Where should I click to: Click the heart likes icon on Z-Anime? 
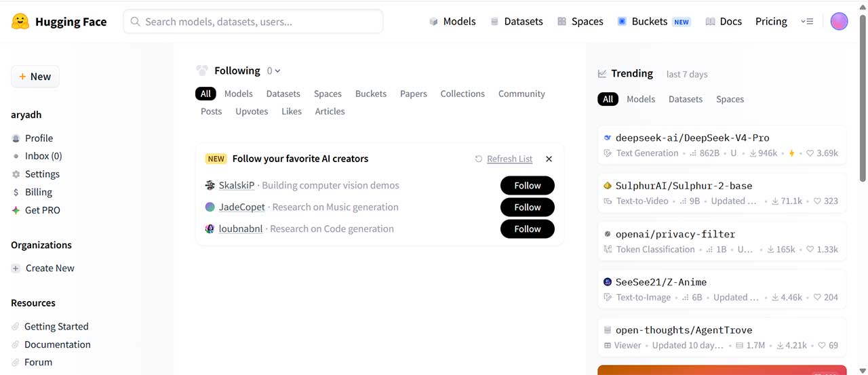click(x=817, y=298)
